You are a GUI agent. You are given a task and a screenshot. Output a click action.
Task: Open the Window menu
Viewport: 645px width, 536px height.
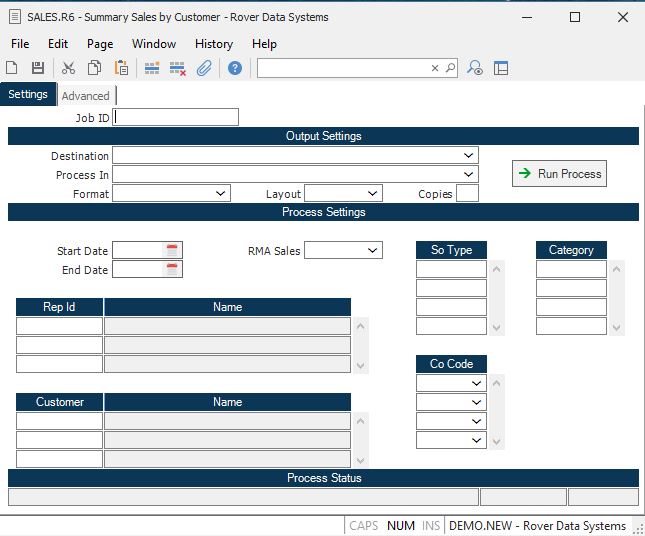tap(154, 44)
